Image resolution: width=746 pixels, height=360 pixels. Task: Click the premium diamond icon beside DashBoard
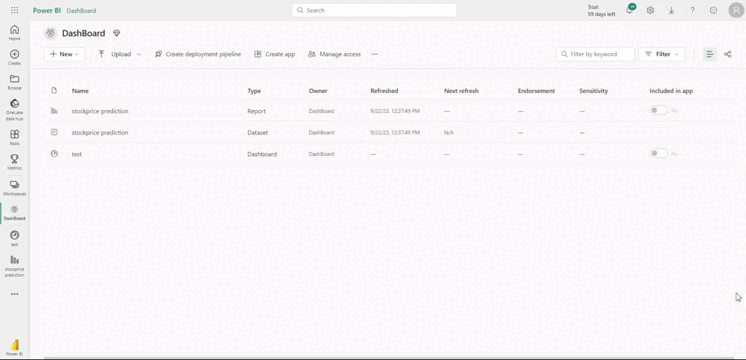point(117,33)
